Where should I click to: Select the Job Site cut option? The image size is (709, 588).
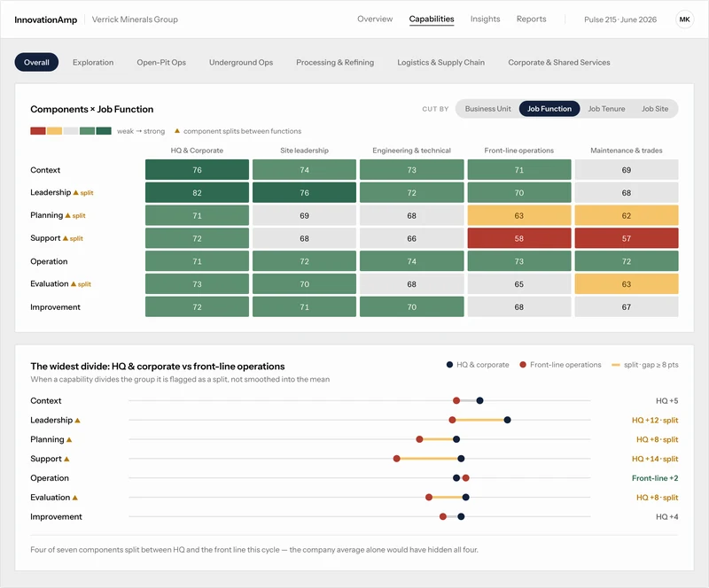655,109
